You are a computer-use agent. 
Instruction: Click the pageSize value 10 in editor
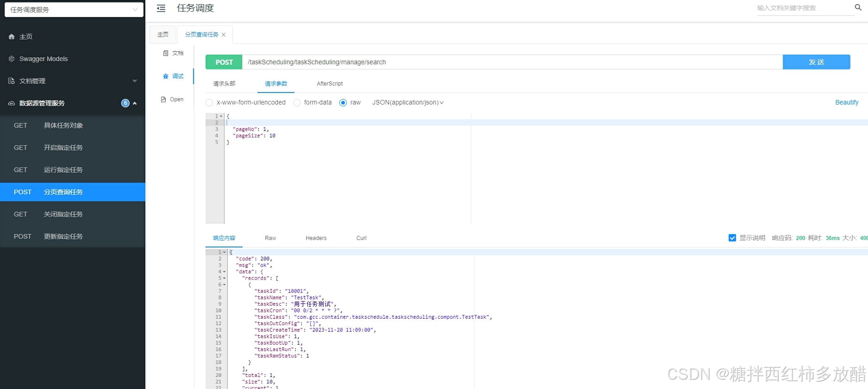272,136
